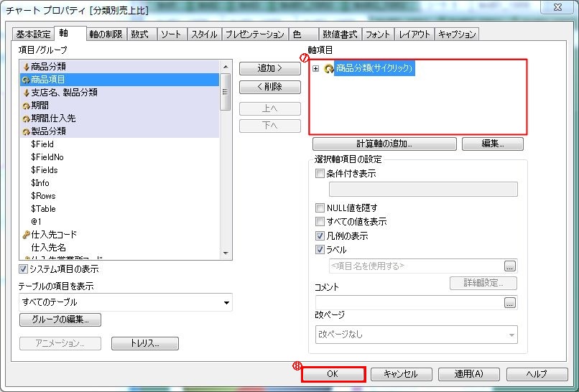Screen dimensions: 579x392
Task: Click the label input field <項目名を使用する>
Action: tap(417, 266)
